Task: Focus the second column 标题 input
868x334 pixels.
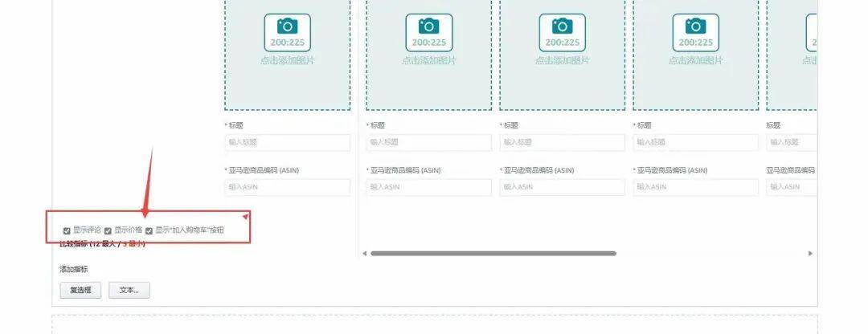Action: pyautogui.click(x=428, y=142)
